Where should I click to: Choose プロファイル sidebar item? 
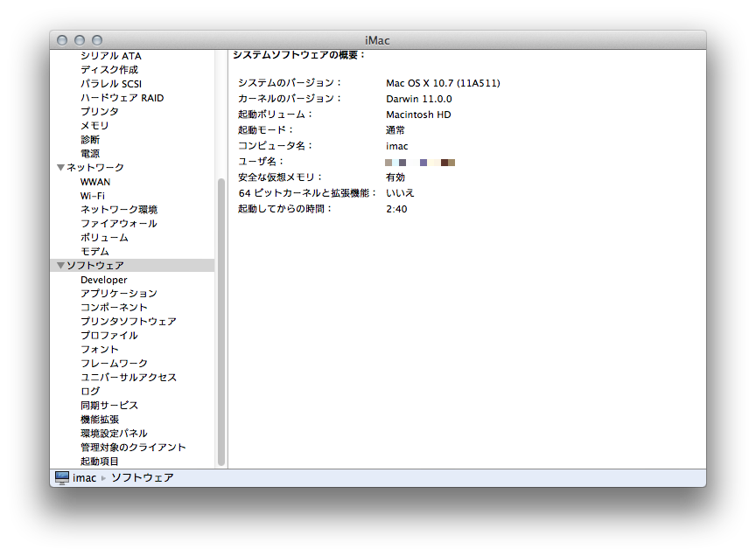pos(109,336)
